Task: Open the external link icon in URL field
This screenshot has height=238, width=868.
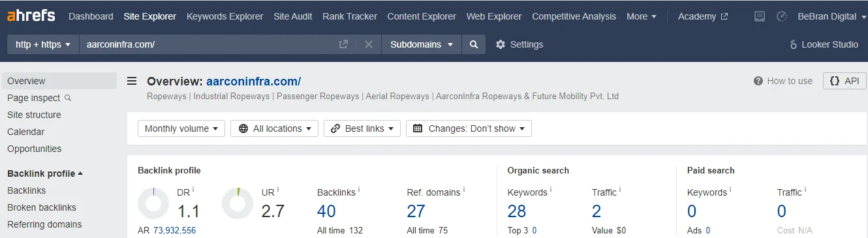Action: [x=343, y=44]
